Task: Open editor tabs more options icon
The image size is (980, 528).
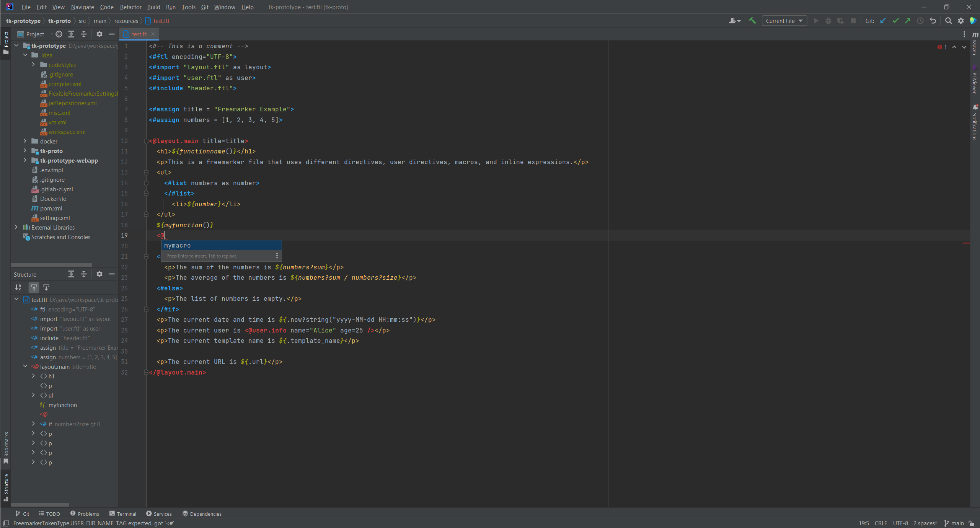Action: pyautogui.click(x=964, y=34)
